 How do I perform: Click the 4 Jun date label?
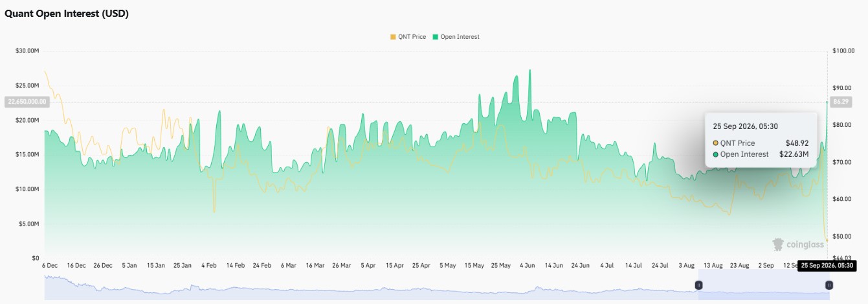pyautogui.click(x=527, y=265)
